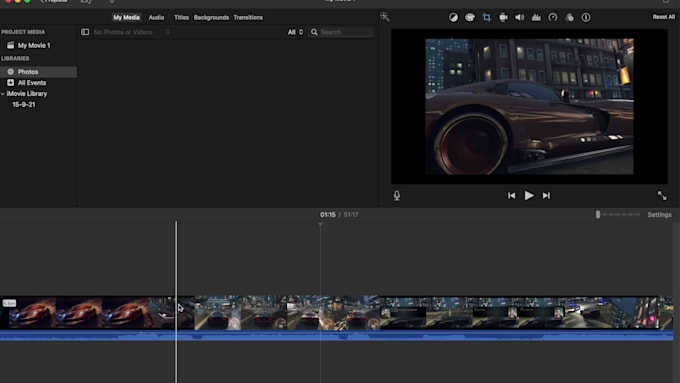Viewport: 680px width, 383px height.
Task: Click the 01:15 current time display
Action: tap(327, 215)
